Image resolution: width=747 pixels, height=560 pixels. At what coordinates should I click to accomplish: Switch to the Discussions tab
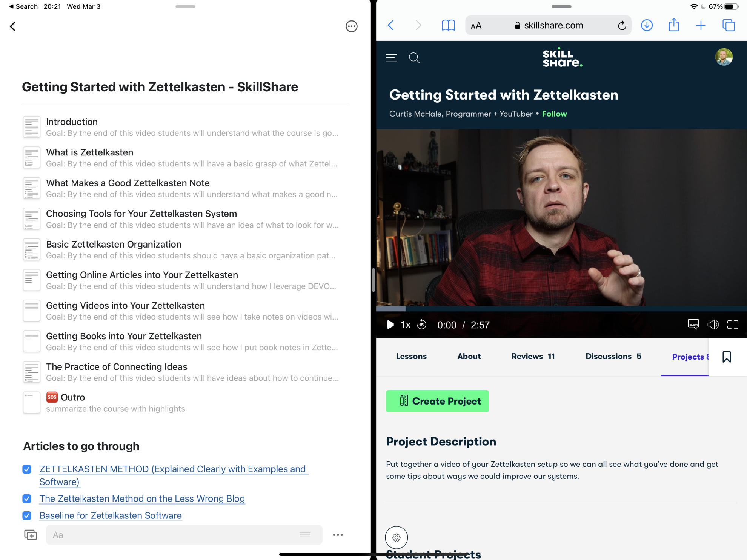[613, 356]
